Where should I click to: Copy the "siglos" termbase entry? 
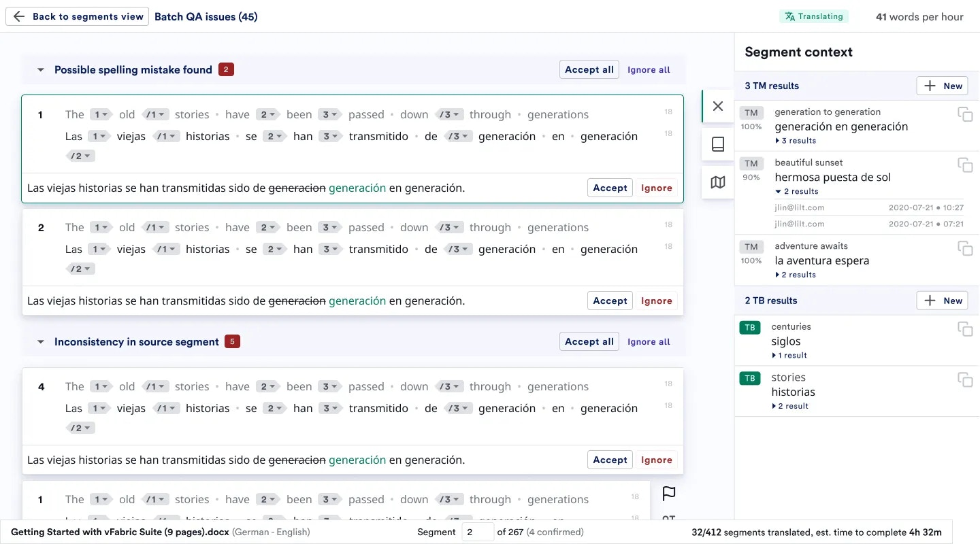click(x=966, y=329)
